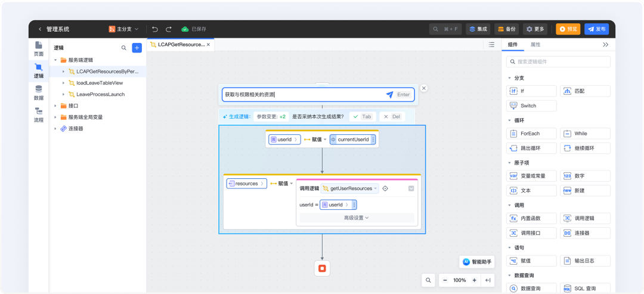Zoom out with the minus button
Viewport: 644px width, 294px height.
(x=445, y=280)
